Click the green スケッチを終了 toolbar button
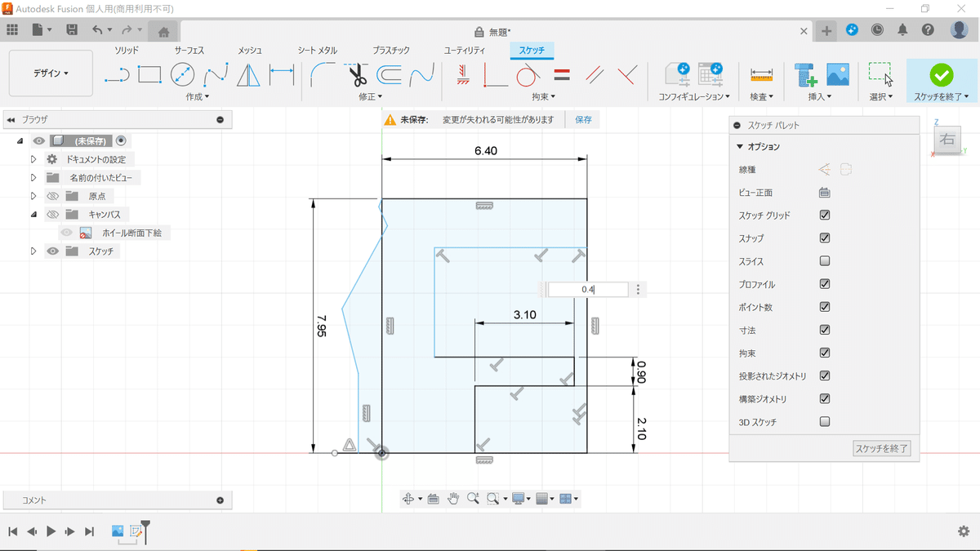 point(942,80)
